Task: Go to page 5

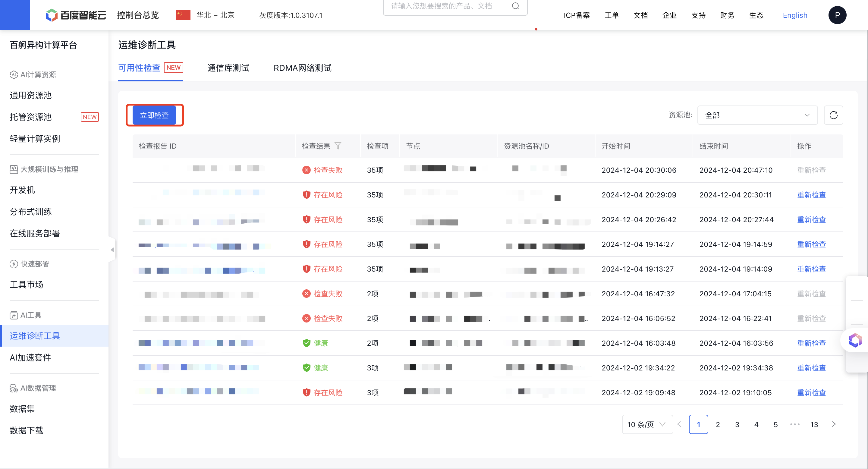Action: [x=775, y=424]
